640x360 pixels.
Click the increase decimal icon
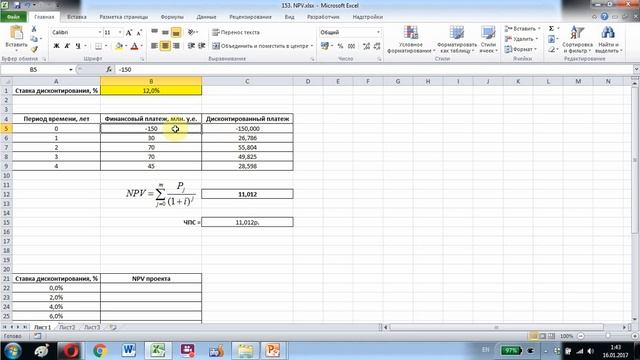366,46
